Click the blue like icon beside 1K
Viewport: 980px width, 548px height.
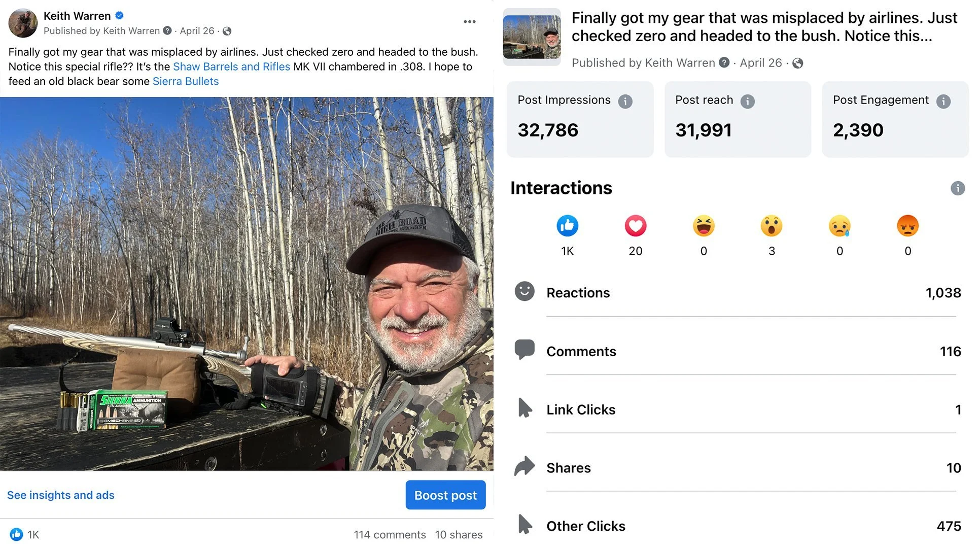click(16, 534)
